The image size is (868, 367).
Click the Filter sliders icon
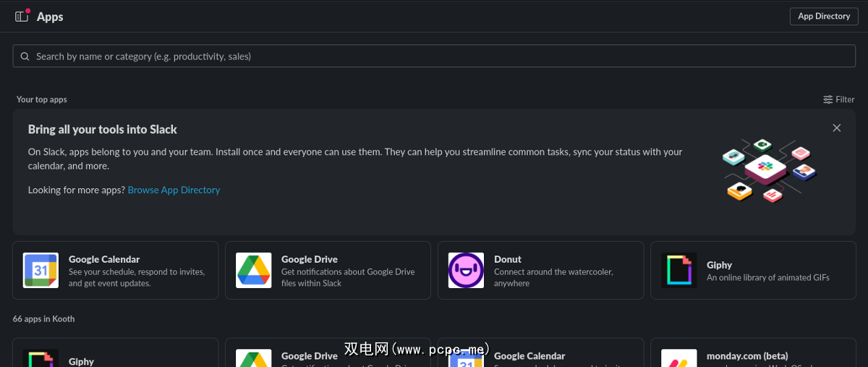click(828, 100)
